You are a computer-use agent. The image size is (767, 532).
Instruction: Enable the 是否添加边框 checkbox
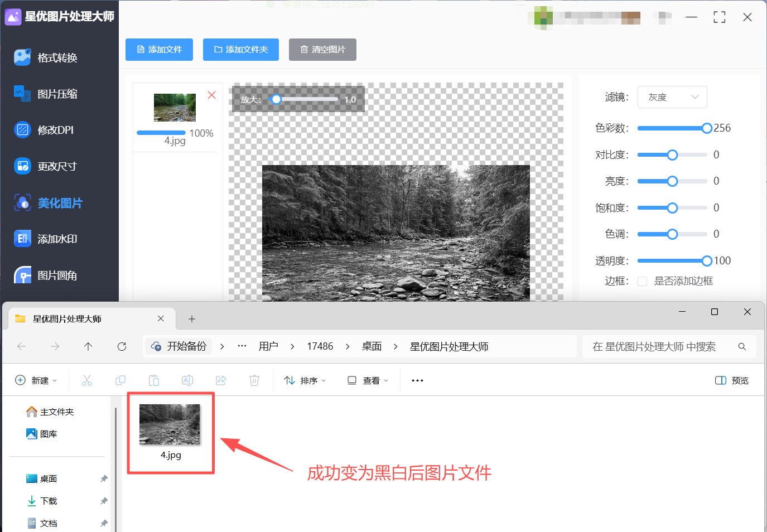coord(643,282)
